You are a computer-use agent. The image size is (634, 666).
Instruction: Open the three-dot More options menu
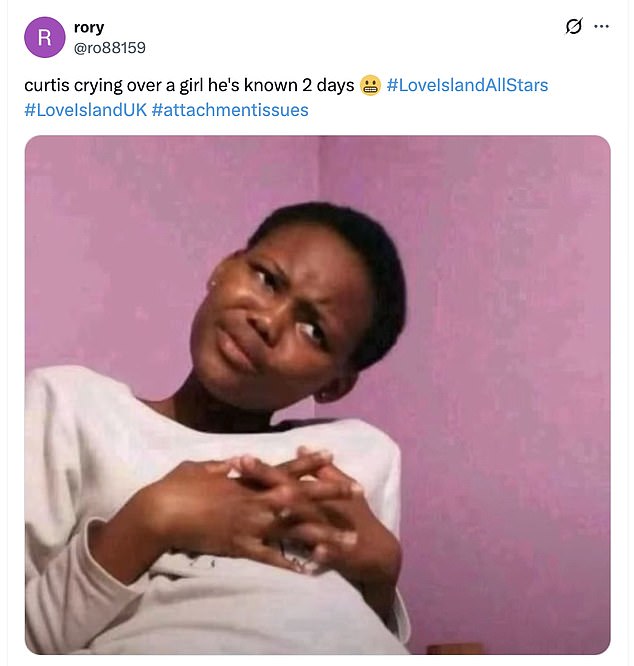tap(601, 27)
